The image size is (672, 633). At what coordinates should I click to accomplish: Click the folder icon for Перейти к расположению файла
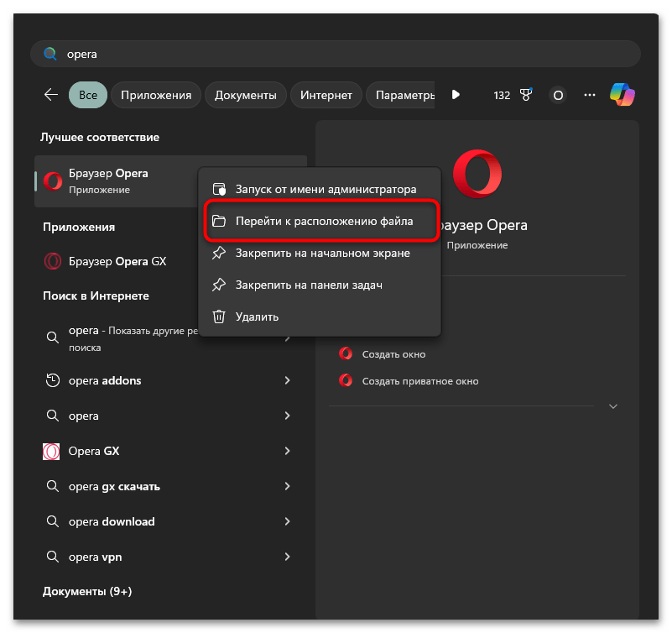(219, 221)
